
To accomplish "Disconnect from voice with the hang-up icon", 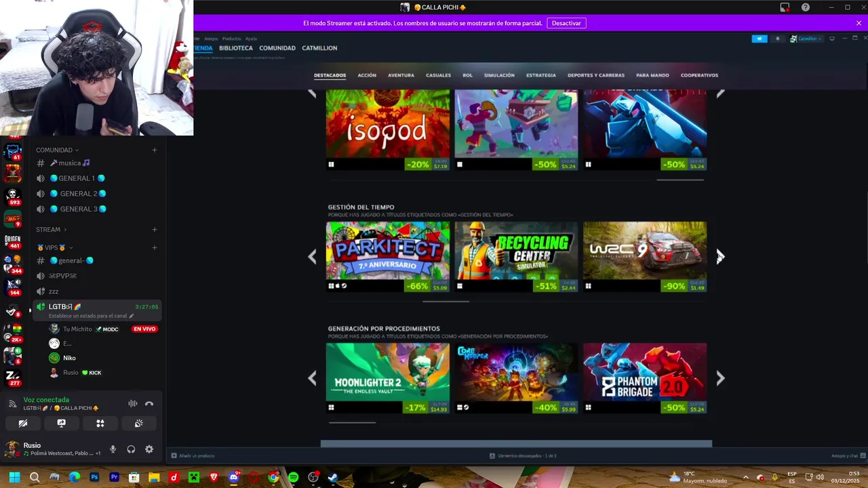I will pyautogui.click(x=149, y=404).
